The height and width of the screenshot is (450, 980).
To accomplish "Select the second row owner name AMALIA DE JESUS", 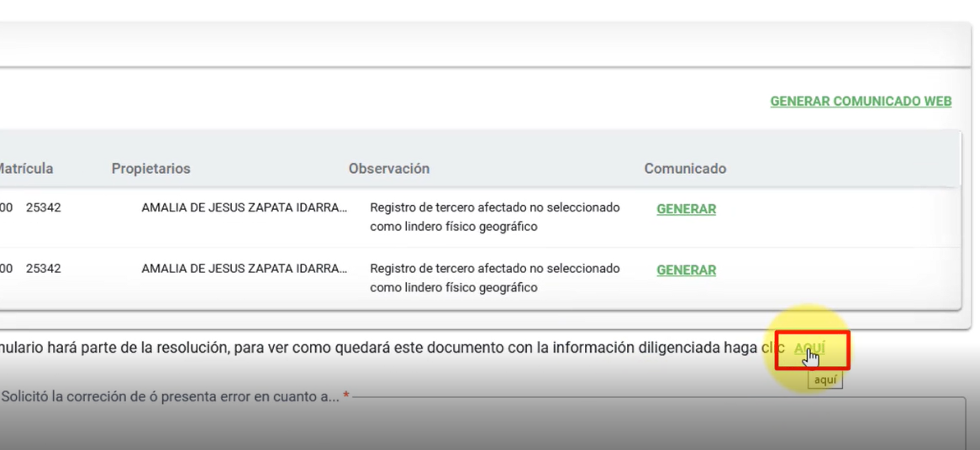I will tap(244, 269).
